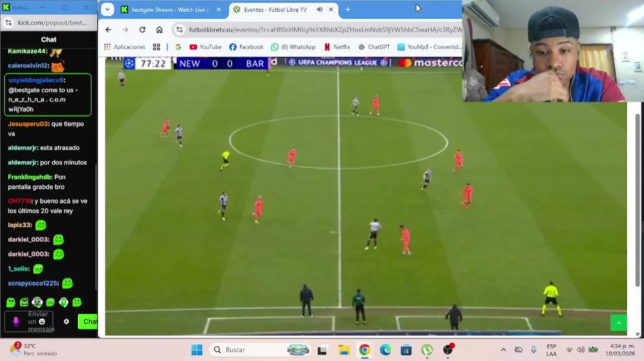Image resolution: width=644 pixels, height=361 pixels.
Task: Click the green scroll-to-top arrow button
Action: [x=618, y=323]
